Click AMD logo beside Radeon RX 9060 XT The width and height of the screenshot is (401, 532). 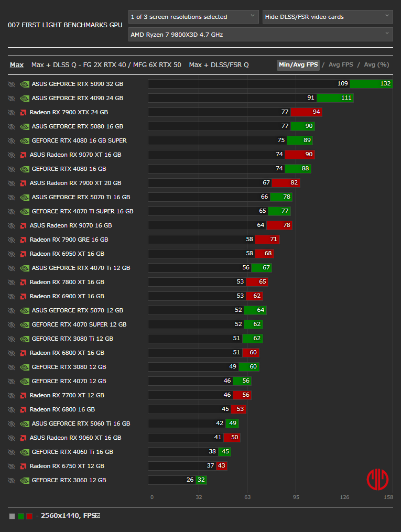click(24, 438)
